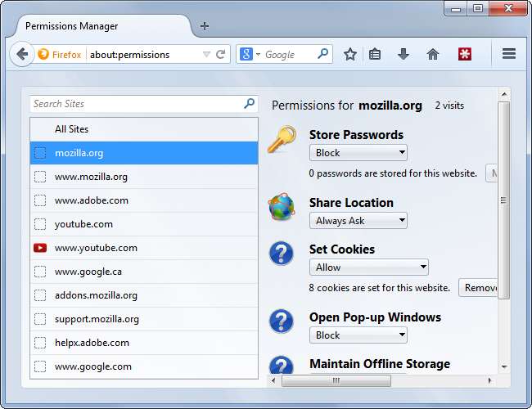Select All Sites in the list
The height and width of the screenshot is (409, 532).
point(72,129)
